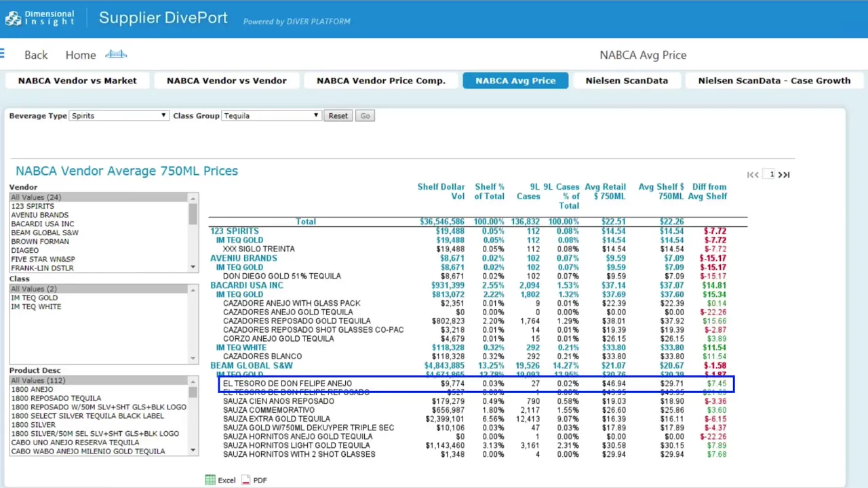868x488 pixels.
Task: Select AVENIU BRANDS in the Vendor list
Action: pos(99,215)
